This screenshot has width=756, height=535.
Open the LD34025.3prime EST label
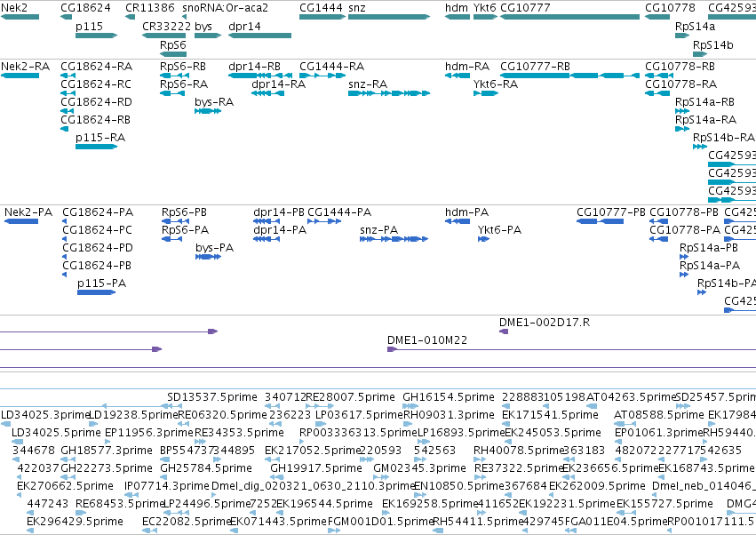(45, 415)
